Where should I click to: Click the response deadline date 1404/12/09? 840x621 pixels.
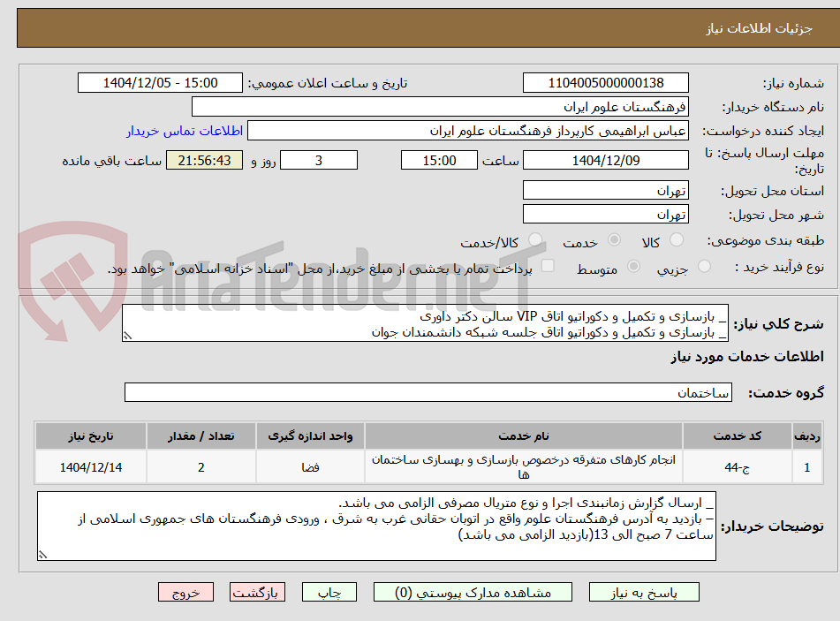click(606, 160)
